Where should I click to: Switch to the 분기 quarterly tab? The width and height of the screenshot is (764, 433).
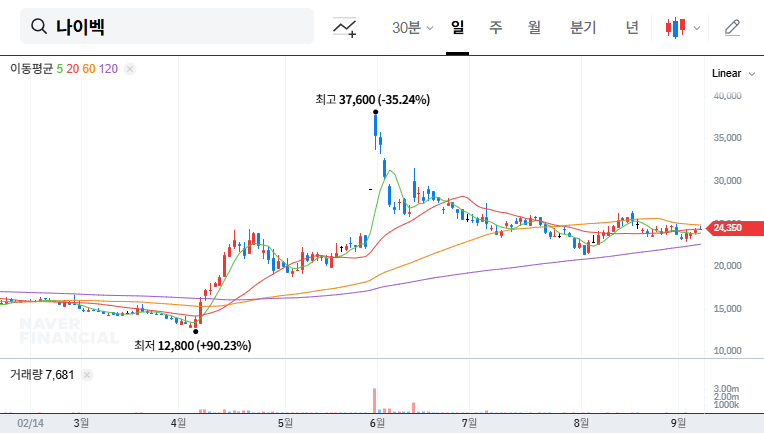click(x=583, y=27)
